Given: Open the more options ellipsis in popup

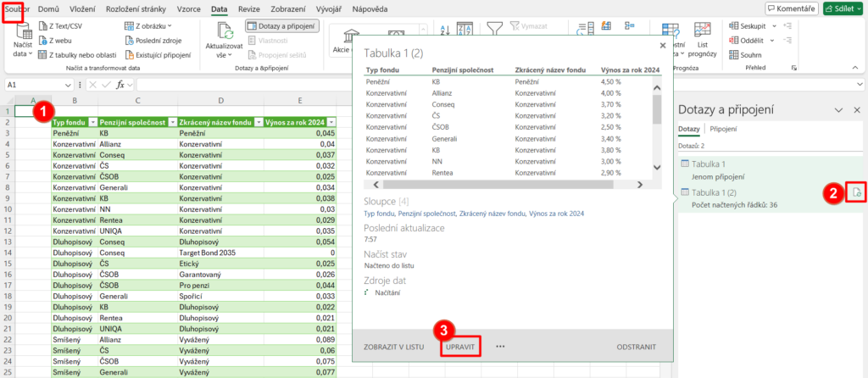Looking at the screenshot, I should [500, 347].
